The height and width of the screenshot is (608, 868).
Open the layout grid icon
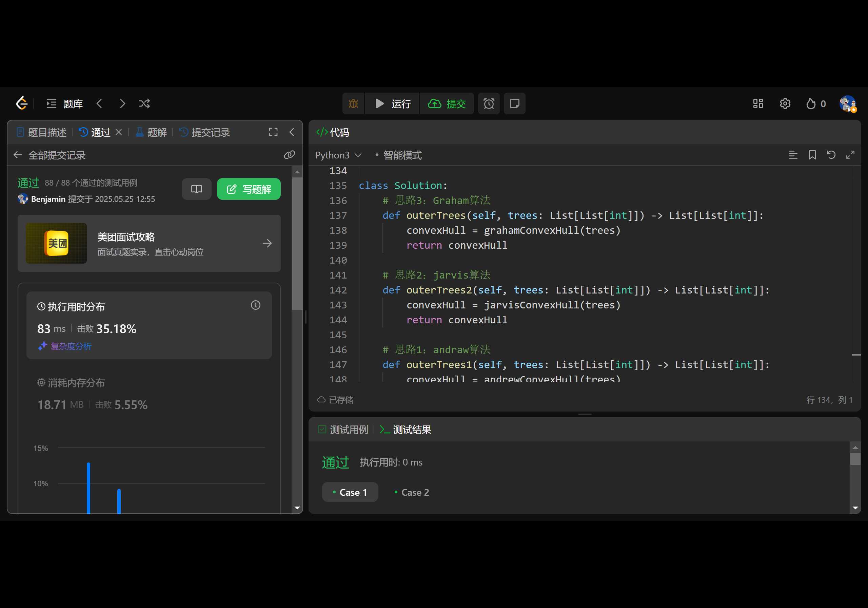pos(757,104)
